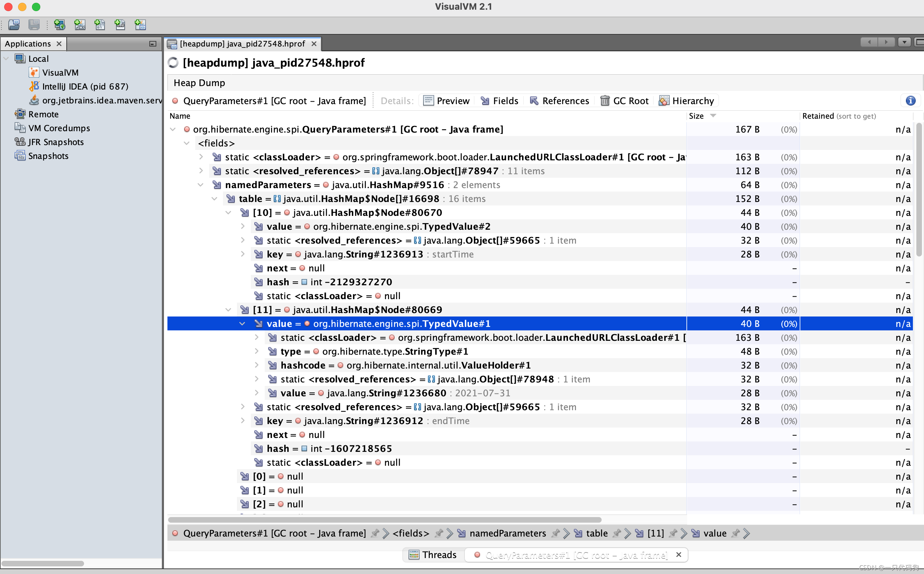
Task: Click the Add Remote Host toolbar icon
Action: point(60,25)
